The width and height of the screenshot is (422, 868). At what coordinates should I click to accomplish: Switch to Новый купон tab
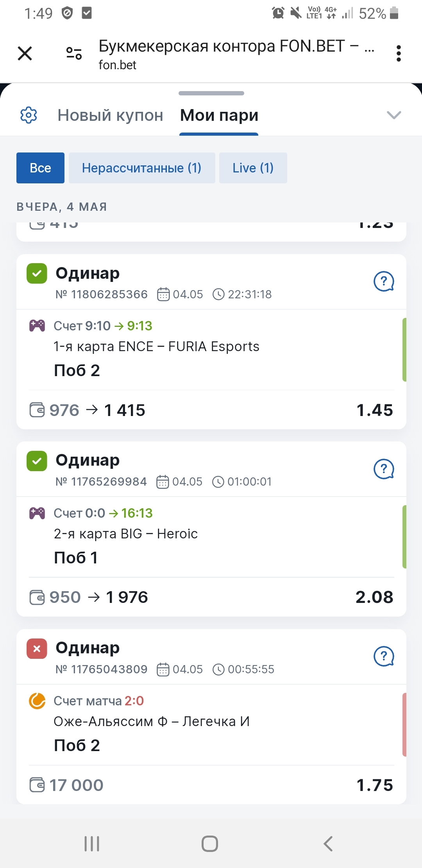110,115
